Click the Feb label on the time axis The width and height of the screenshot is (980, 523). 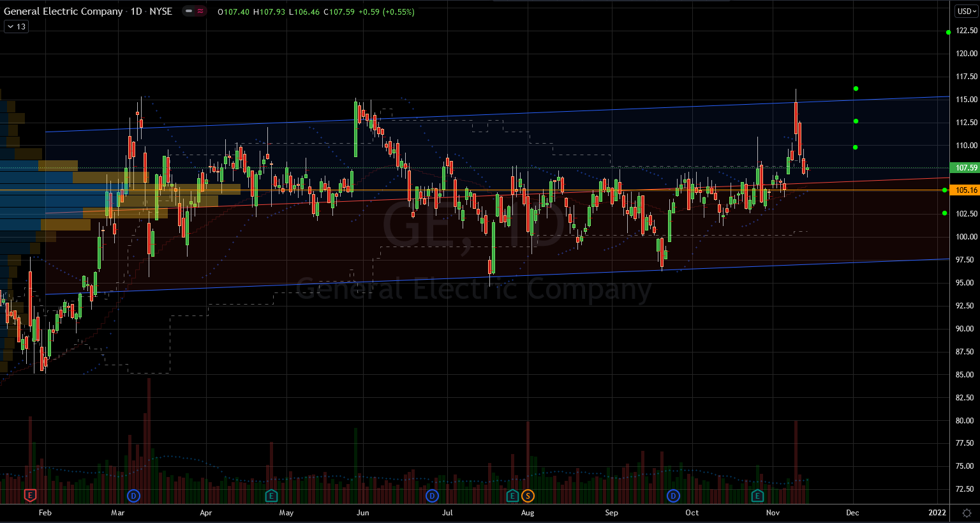45,513
